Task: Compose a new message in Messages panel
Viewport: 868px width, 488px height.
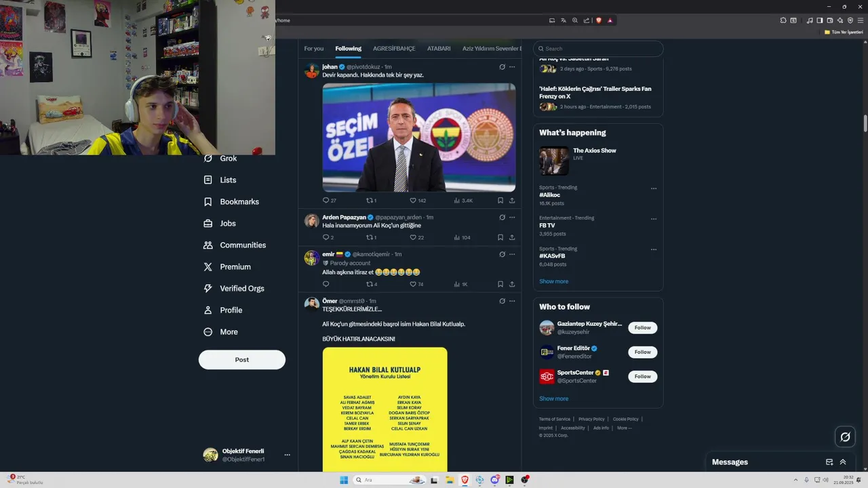Action: [829, 462]
